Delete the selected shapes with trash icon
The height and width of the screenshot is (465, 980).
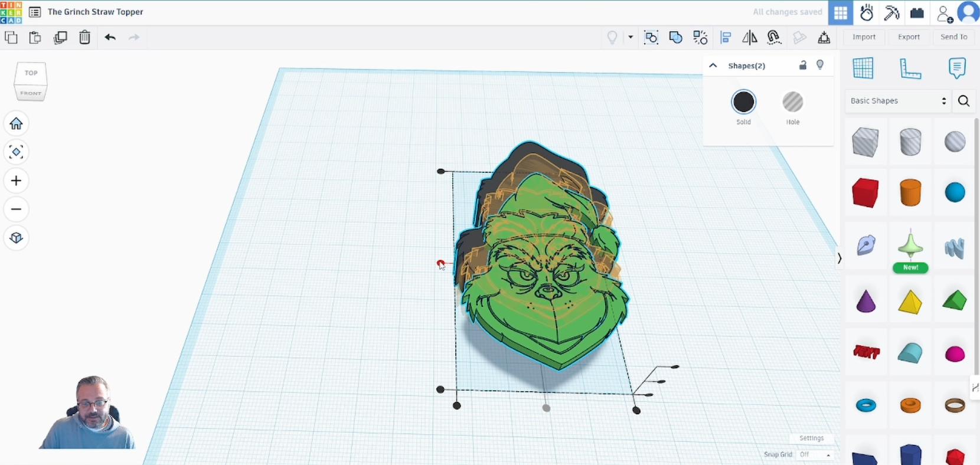85,38
